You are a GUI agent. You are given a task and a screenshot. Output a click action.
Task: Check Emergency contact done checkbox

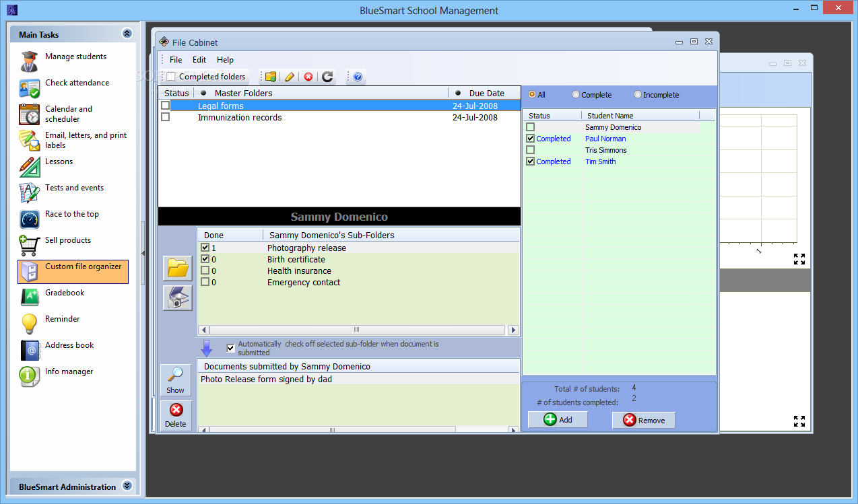[x=205, y=282]
